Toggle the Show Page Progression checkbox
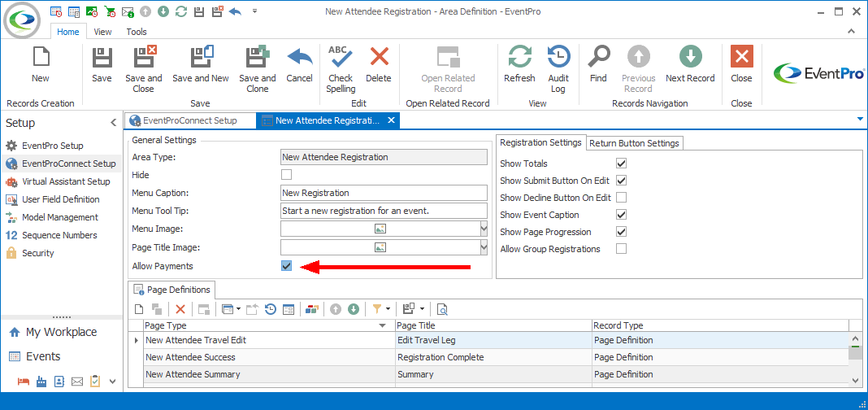Screen dimensions: 868x410 (621, 232)
